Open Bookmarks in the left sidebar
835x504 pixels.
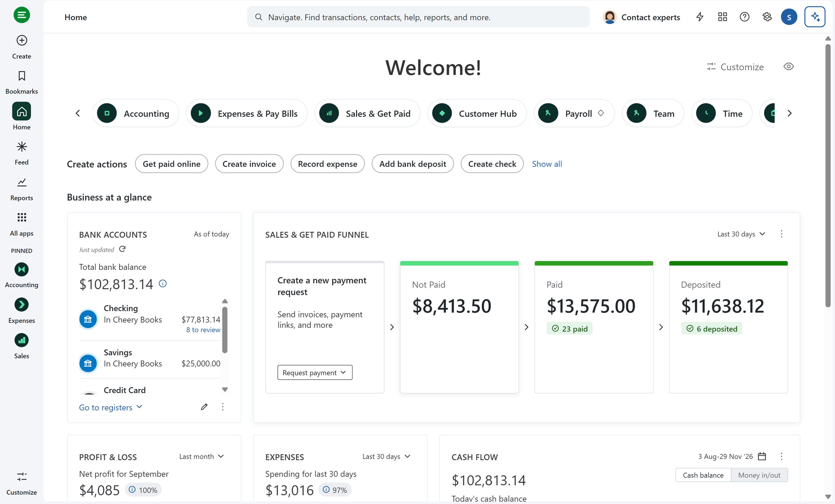click(x=22, y=82)
